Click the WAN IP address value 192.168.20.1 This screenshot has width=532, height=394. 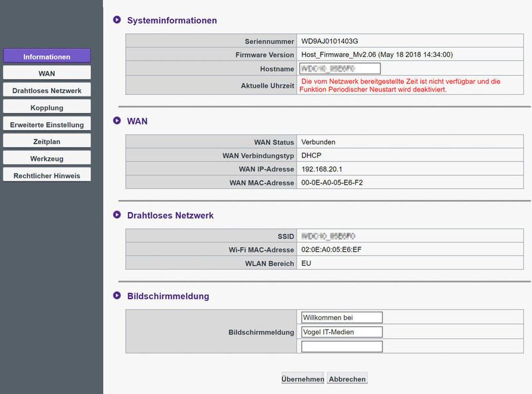click(323, 169)
